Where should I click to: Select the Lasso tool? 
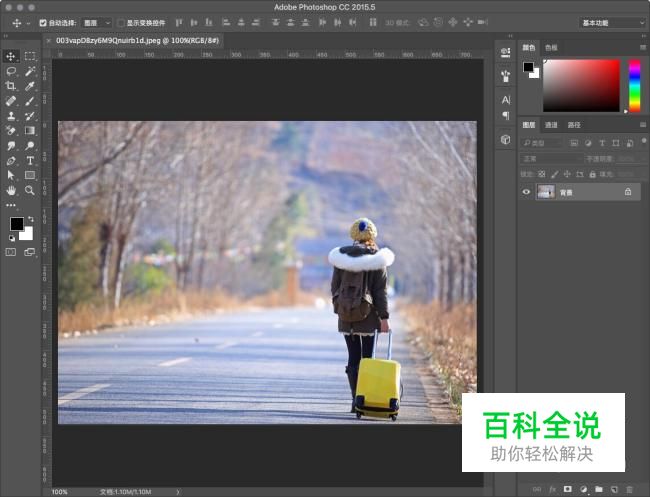point(11,71)
